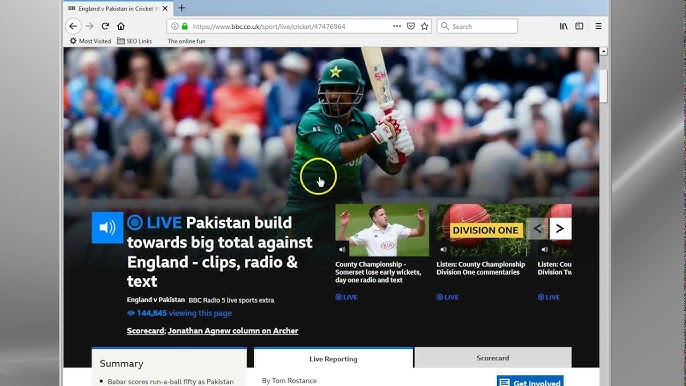Image resolution: width=686 pixels, height=386 pixels.
Task: Open the home page icon
Action: (121, 26)
